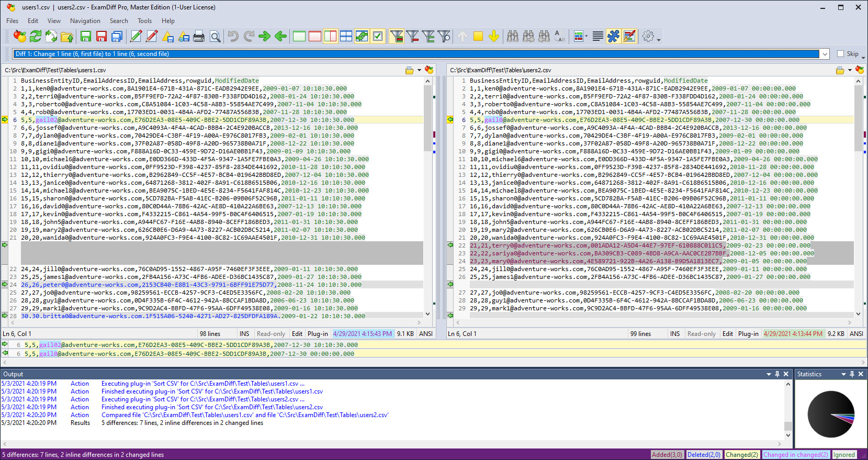Expand the Diff 1 differences combo box
The width and height of the screenshot is (868, 460).
(825, 54)
